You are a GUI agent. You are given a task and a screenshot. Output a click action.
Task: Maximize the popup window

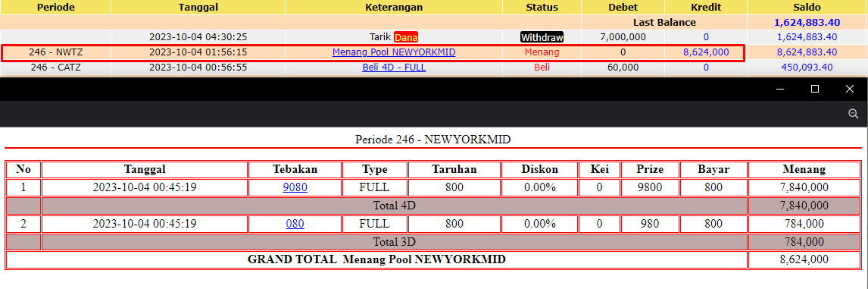click(x=815, y=89)
